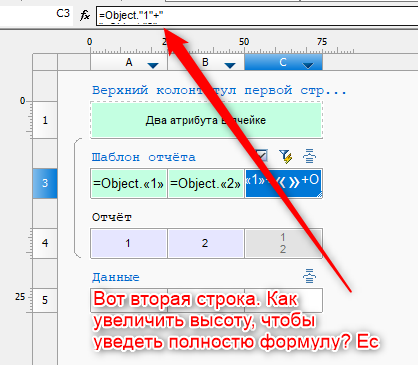418x365 pixels.
Task: Select the highlighted C3 formula cell
Action: pyautogui.click(x=284, y=184)
